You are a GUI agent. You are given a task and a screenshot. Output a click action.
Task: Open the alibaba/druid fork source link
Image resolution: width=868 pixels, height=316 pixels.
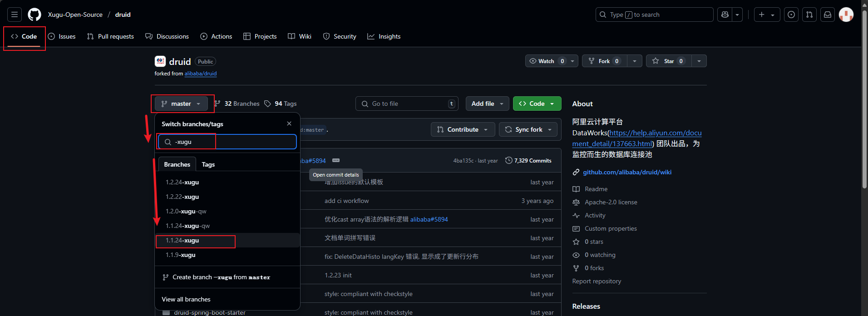click(x=200, y=74)
